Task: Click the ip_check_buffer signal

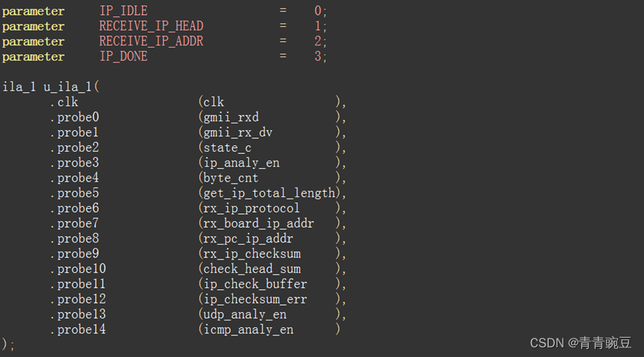Action: [255, 284]
